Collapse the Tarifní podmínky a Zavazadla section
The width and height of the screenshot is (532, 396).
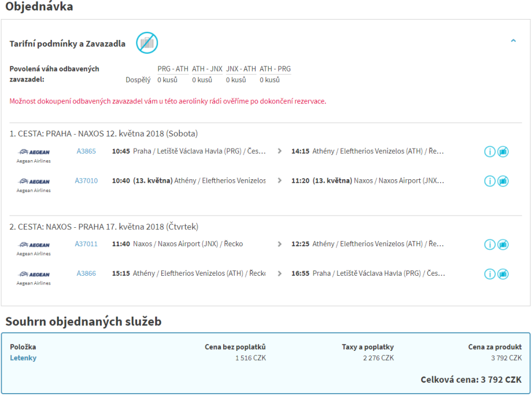[513, 41]
